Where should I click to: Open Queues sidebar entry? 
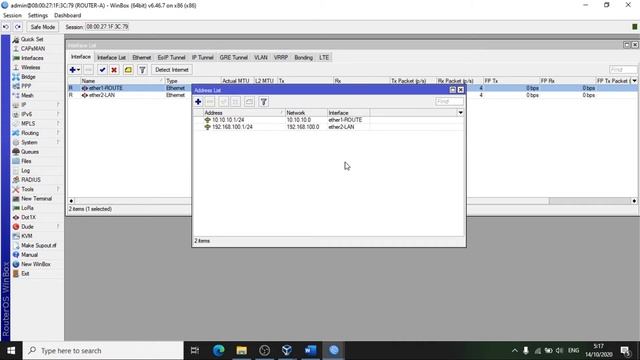coord(30,152)
